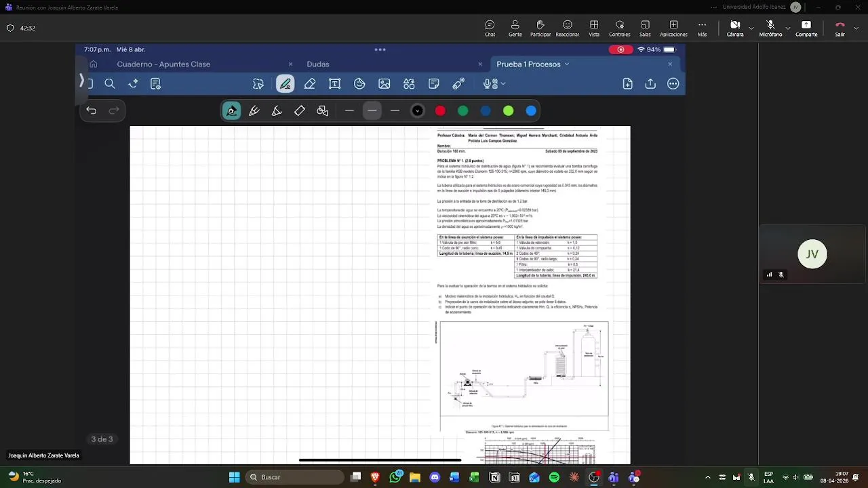Image resolution: width=868 pixels, height=488 pixels.
Task: Expand the Cámara options arrow
Action: [x=751, y=28]
